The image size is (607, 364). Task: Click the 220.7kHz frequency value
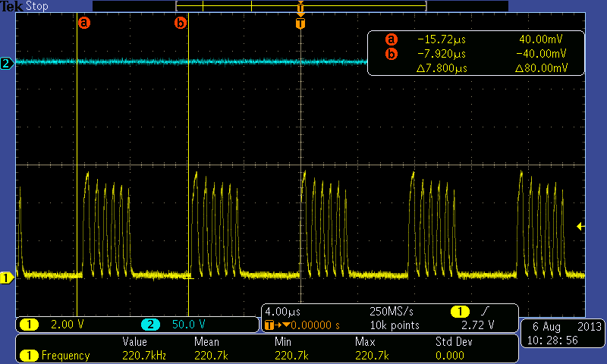click(x=144, y=356)
